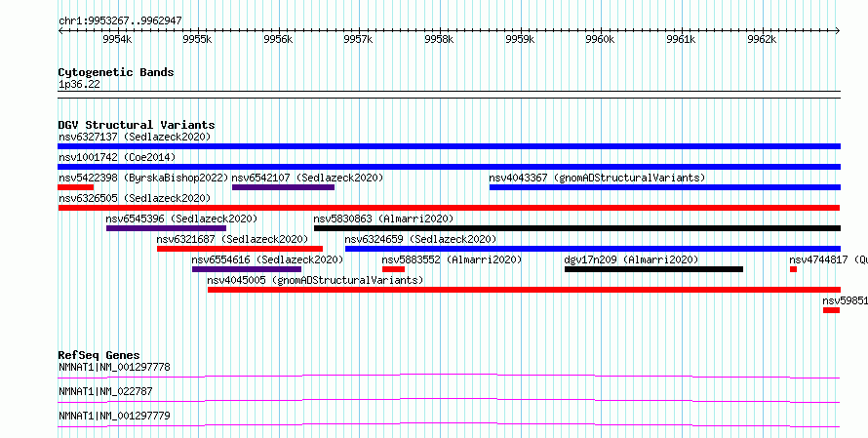Viewport: 868px width, 438px height.
Task: Click the nsv6321687 red variant bar
Action: [240, 249]
